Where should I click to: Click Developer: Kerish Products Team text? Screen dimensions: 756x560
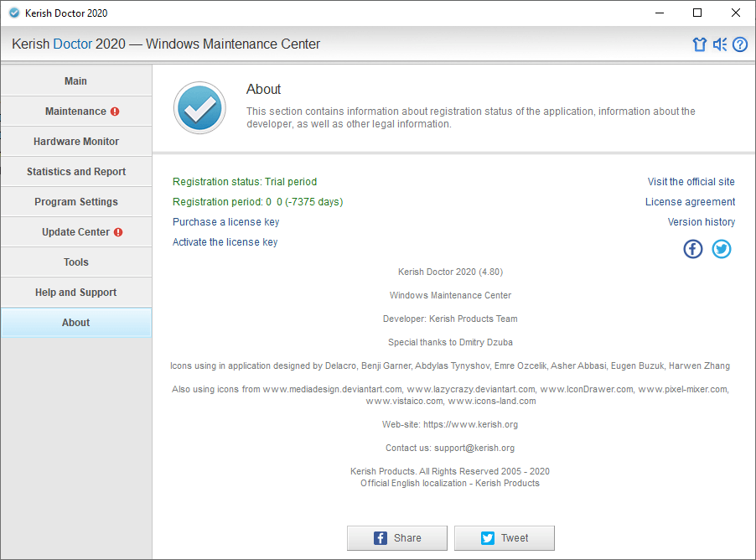[x=450, y=319]
